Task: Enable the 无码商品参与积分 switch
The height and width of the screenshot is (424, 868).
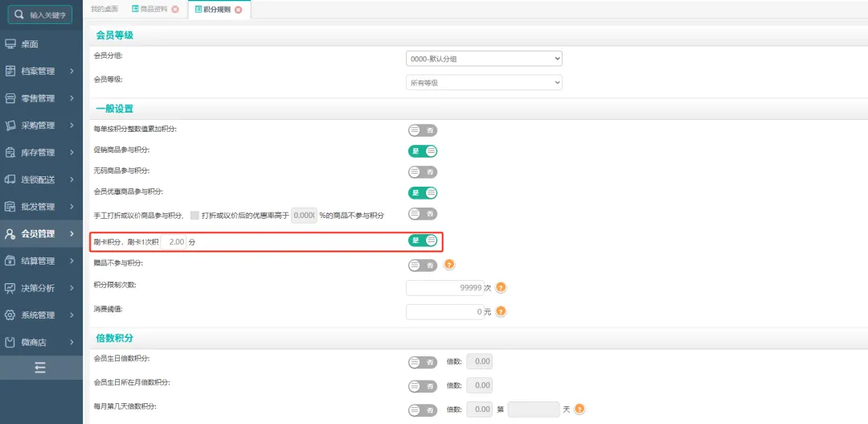Action: (x=423, y=171)
